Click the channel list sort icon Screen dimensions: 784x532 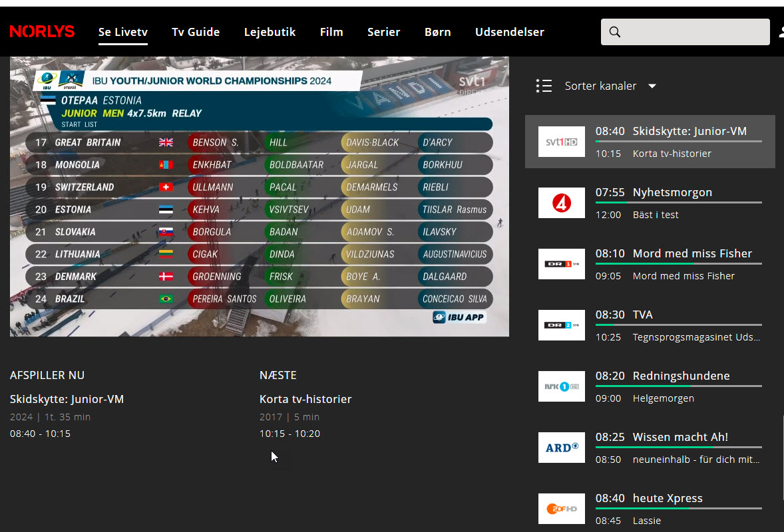544,86
